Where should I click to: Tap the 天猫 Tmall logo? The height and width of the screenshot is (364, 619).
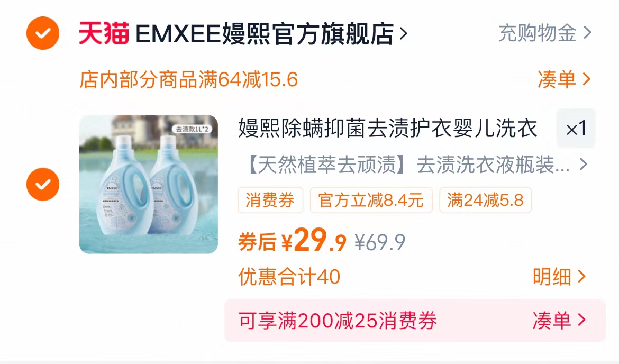pyautogui.click(x=104, y=33)
